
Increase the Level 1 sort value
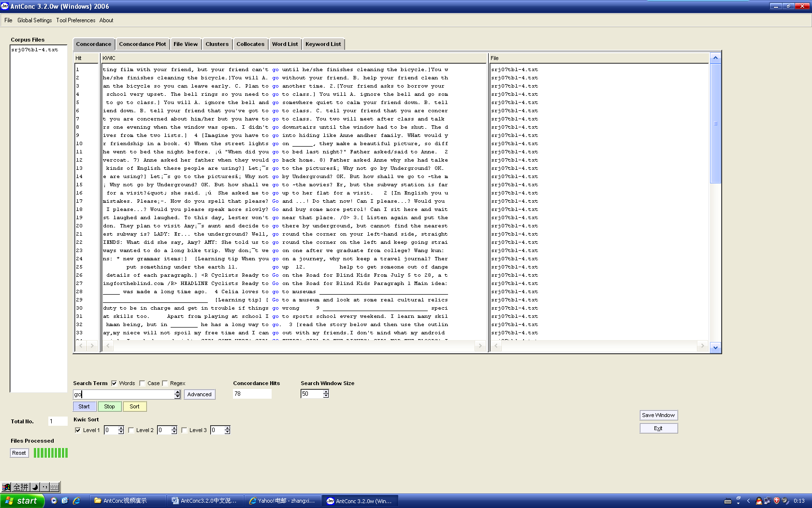[121, 428]
